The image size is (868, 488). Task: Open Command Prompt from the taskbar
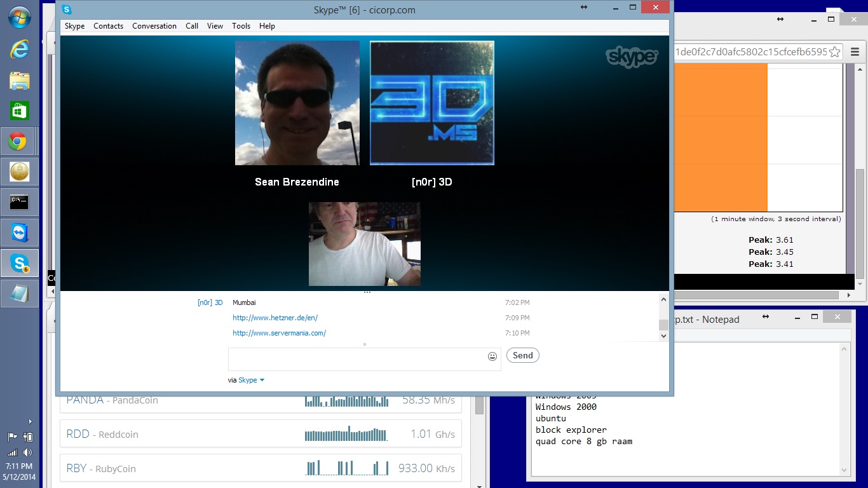19,202
